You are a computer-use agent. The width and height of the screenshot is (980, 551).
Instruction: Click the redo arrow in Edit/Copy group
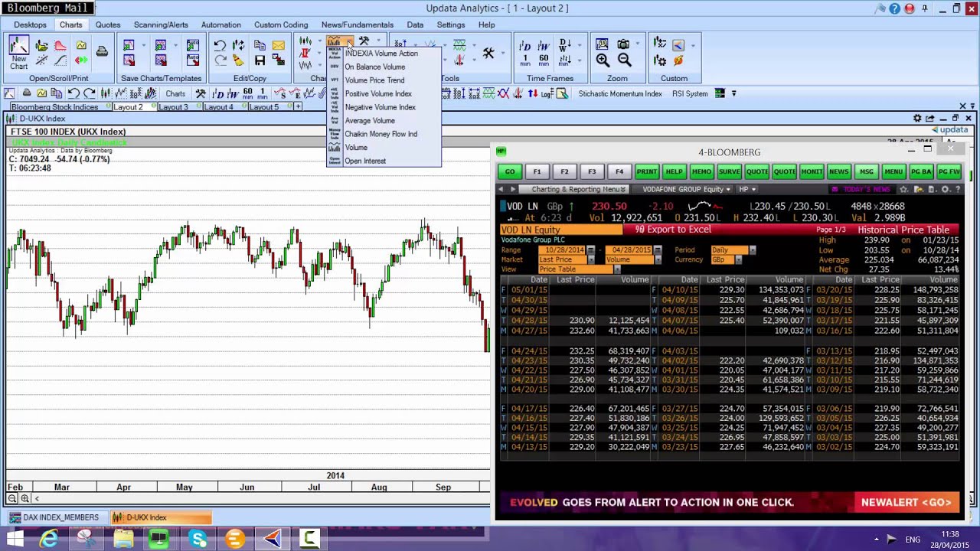coord(220,60)
